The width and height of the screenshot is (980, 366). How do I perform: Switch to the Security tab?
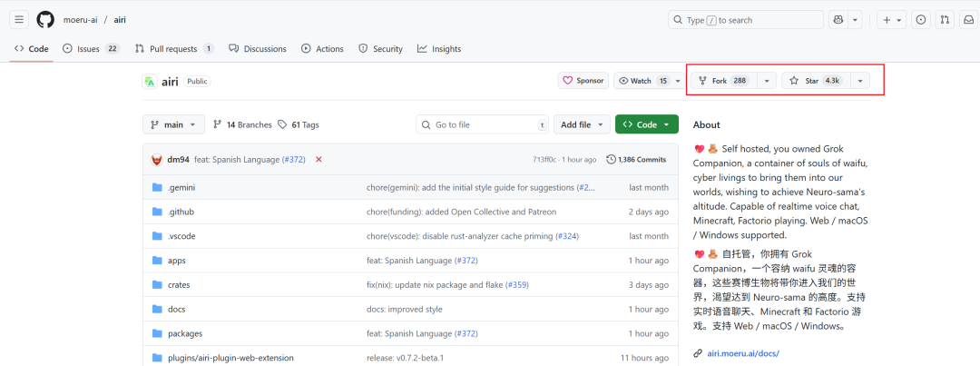point(380,49)
